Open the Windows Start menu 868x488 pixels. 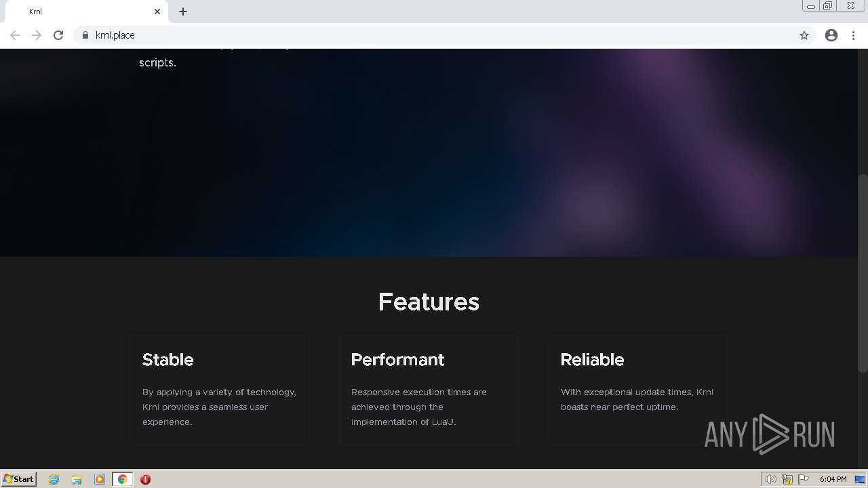pyautogui.click(x=18, y=479)
